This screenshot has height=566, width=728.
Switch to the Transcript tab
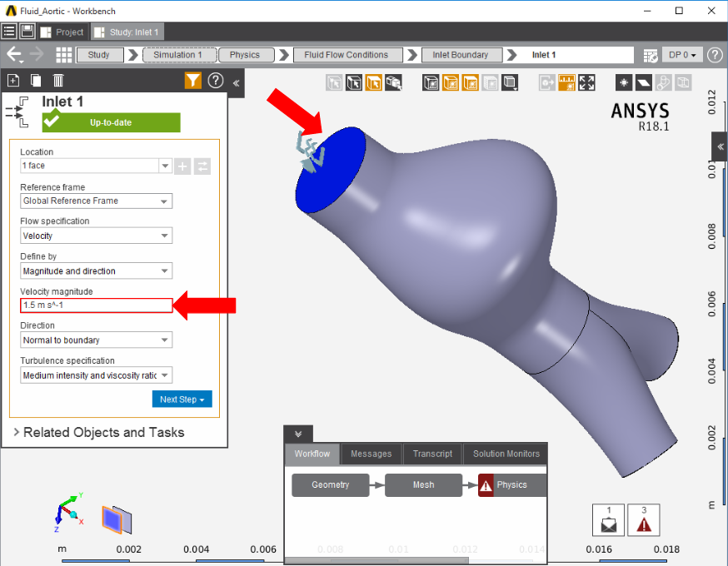432,454
